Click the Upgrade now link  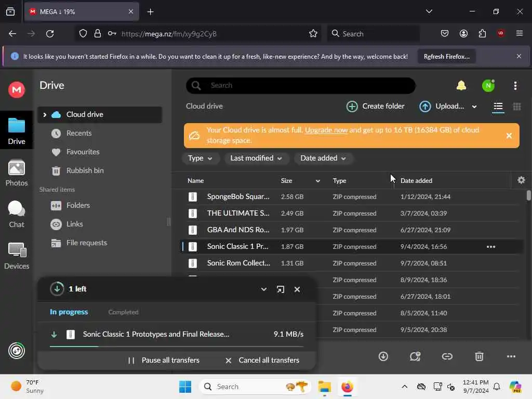tap(326, 130)
